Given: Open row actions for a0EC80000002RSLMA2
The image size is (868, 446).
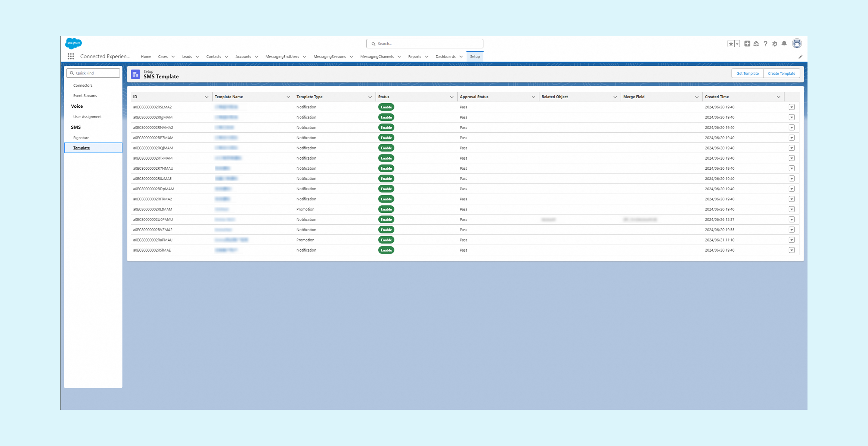Looking at the screenshot, I should click(791, 107).
